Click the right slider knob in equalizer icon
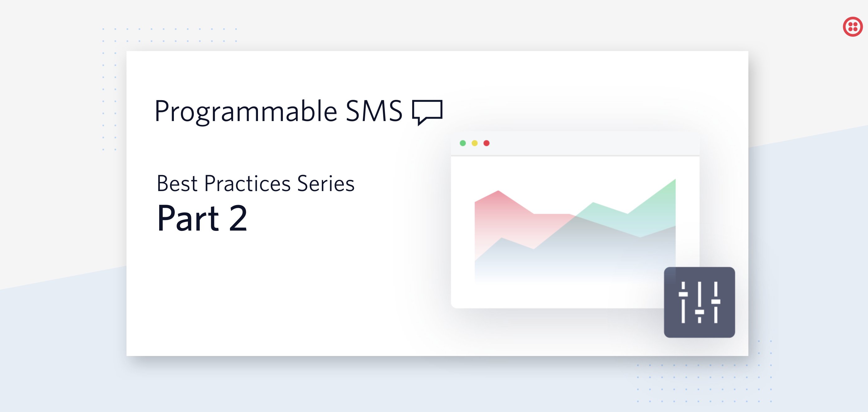The image size is (868, 412). click(x=716, y=302)
